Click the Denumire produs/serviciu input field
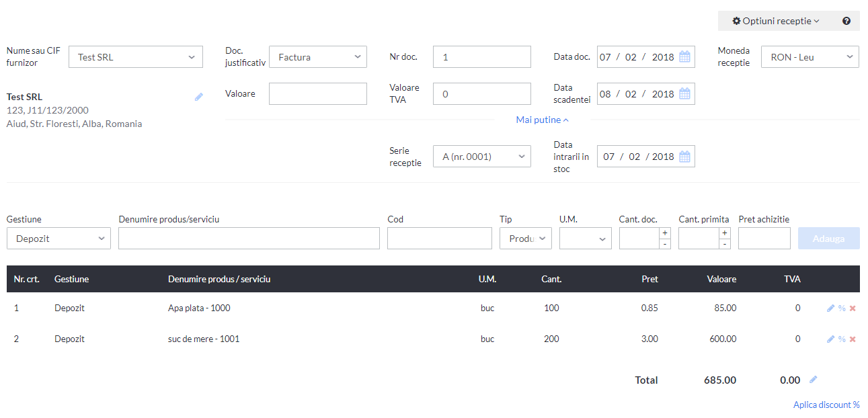This screenshot has height=418, width=868. [x=249, y=239]
